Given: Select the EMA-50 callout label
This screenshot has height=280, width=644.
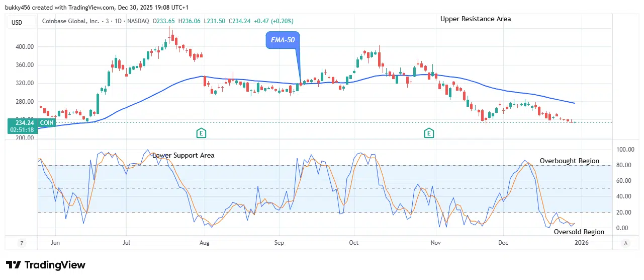Looking at the screenshot, I should pyautogui.click(x=282, y=40).
